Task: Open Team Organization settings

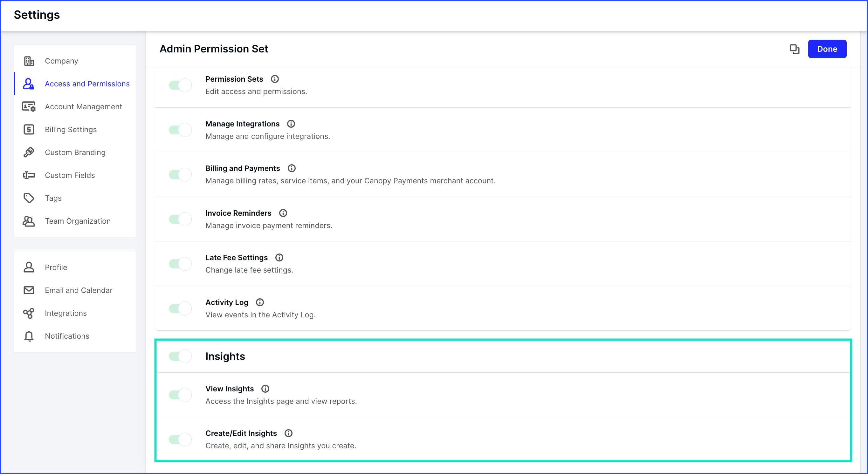Action: click(x=78, y=221)
